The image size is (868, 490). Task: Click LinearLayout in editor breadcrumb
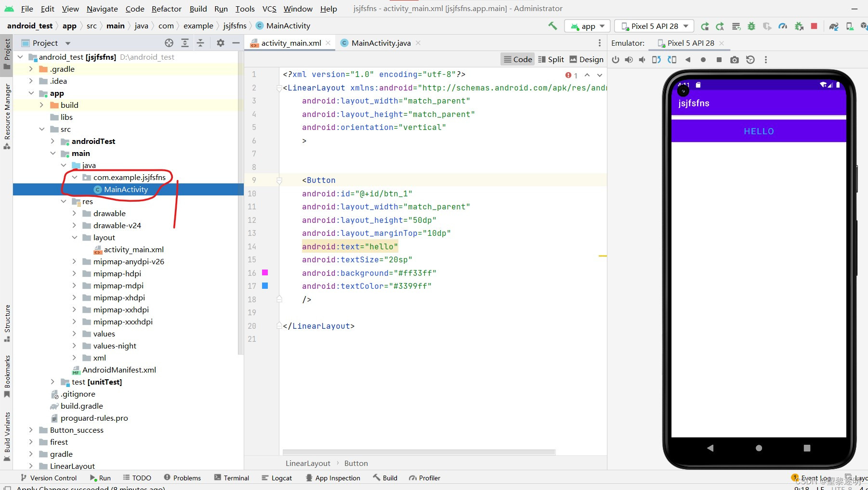(308, 463)
